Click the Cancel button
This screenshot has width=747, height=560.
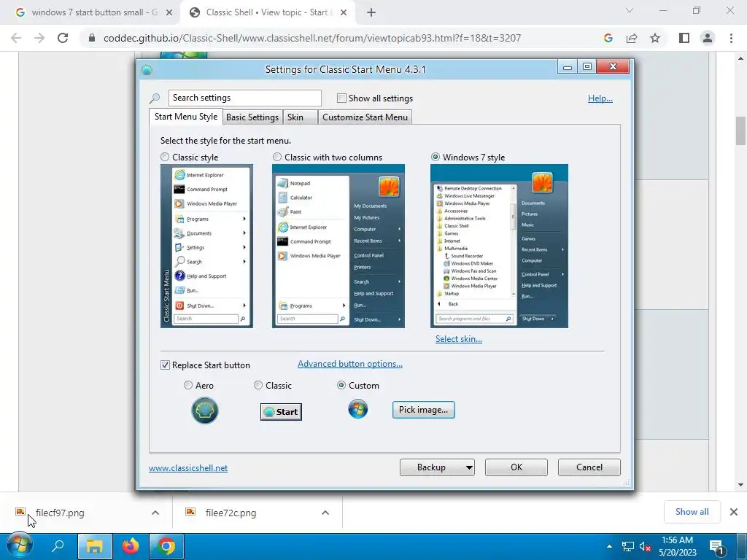point(589,467)
